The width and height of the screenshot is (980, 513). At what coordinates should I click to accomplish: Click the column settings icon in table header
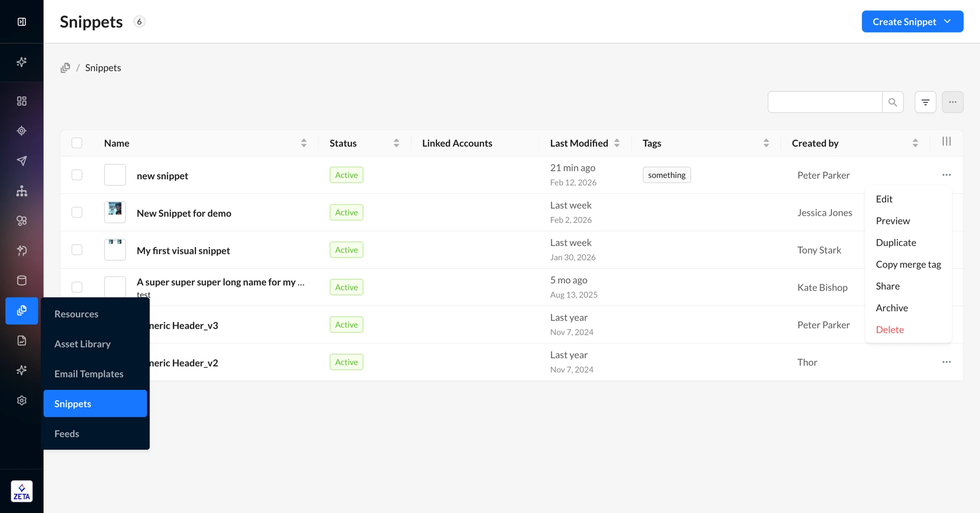click(946, 142)
